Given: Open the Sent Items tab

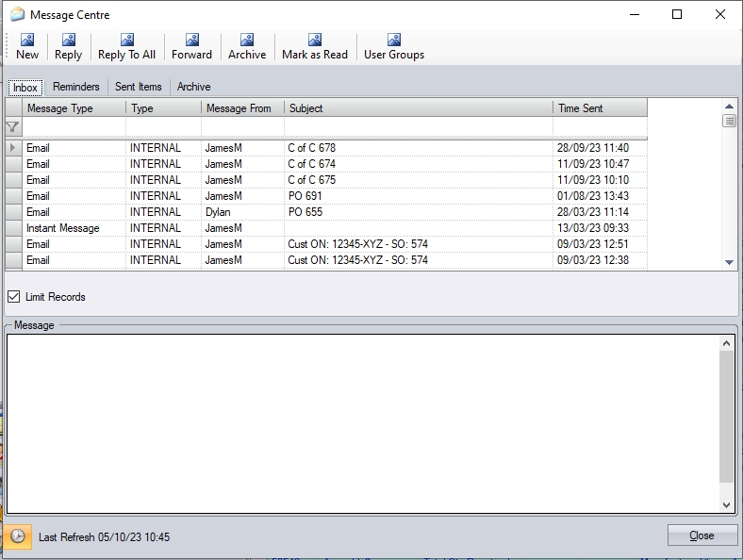Looking at the screenshot, I should pyautogui.click(x=139, y=87).
